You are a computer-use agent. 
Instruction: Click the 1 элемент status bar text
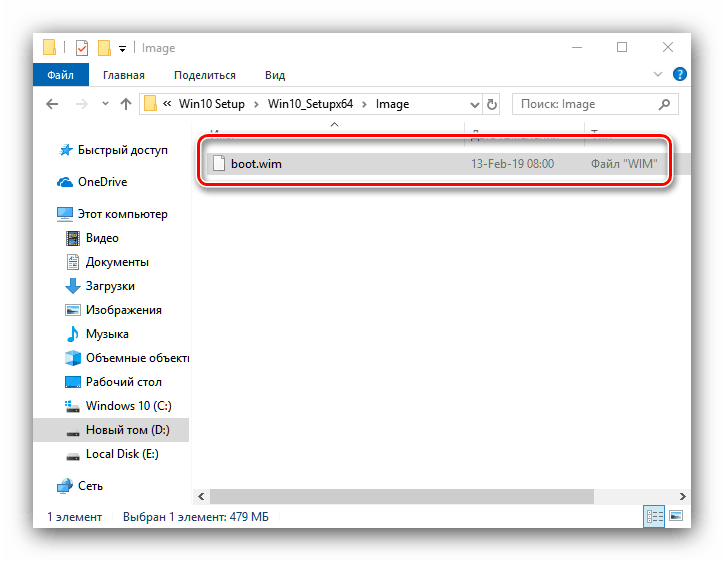point(74,517)
